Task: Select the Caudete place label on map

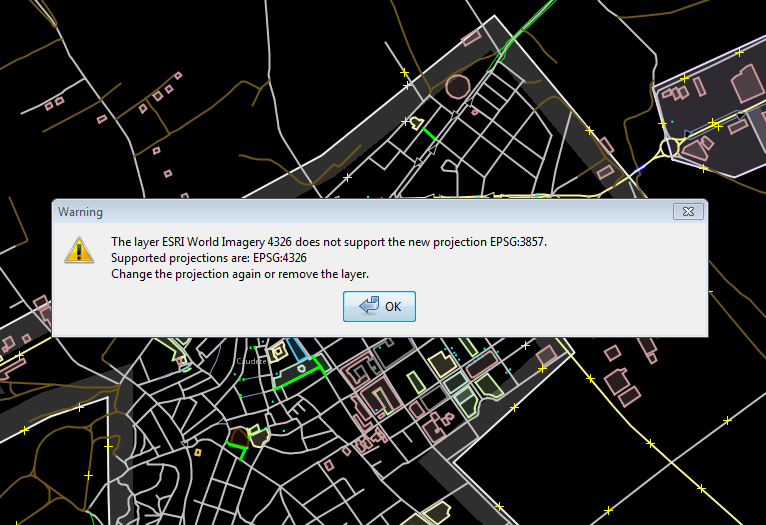Action: [x=249, y=361]
